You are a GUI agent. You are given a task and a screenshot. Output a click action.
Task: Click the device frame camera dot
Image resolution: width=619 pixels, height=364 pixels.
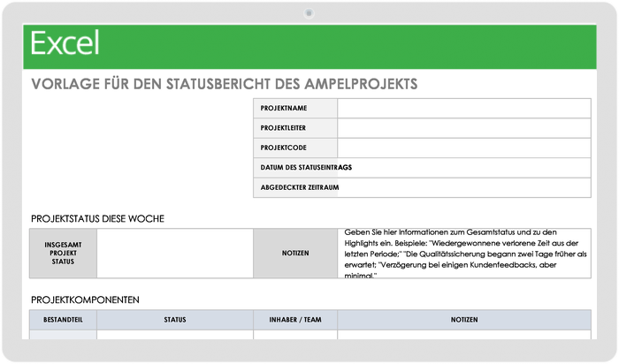309,13
